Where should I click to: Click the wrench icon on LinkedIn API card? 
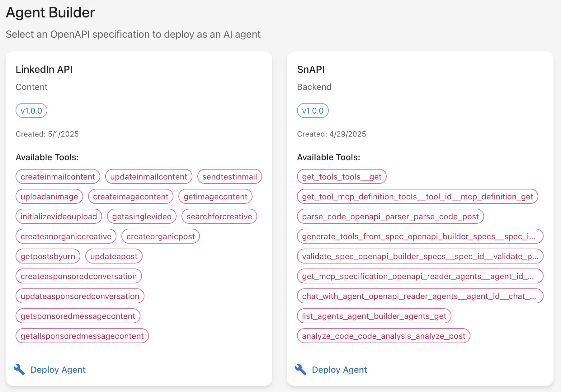coord(19,370)
